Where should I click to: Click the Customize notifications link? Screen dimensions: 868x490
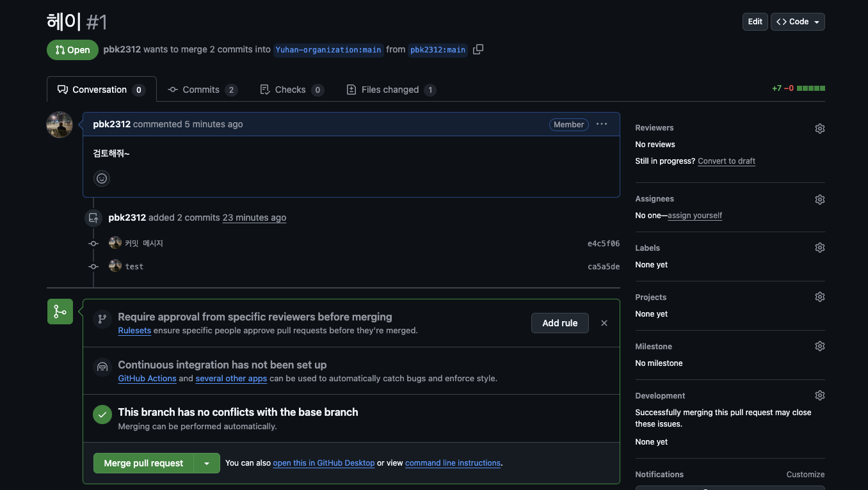coord(805,475)
